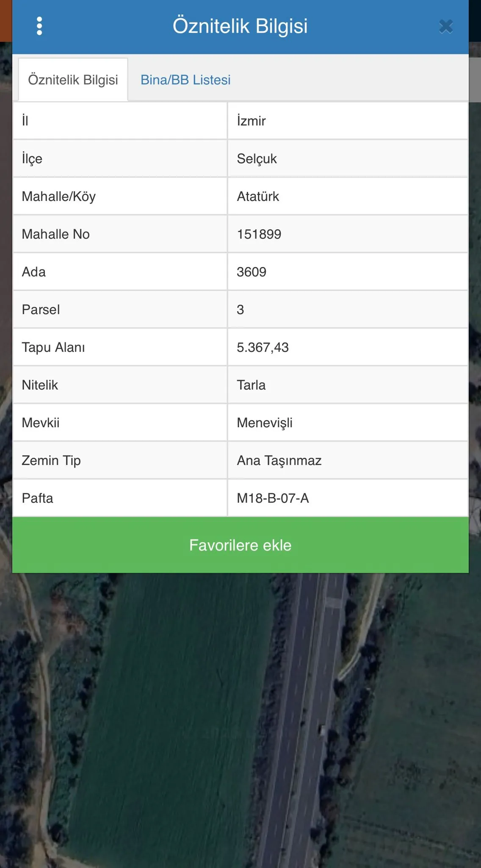Tap the Menevişli Mevkii value
481x868 pixels.
tap(265, 423)
